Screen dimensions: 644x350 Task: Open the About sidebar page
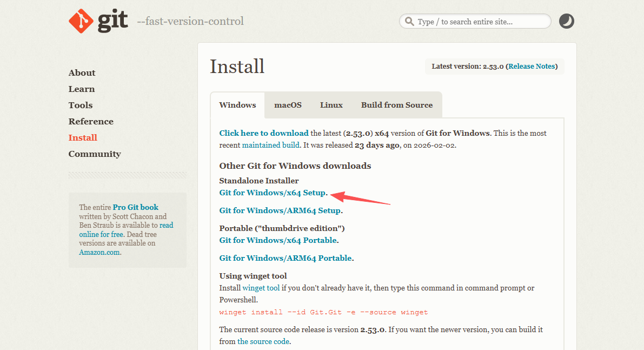[x=82, y=72]
